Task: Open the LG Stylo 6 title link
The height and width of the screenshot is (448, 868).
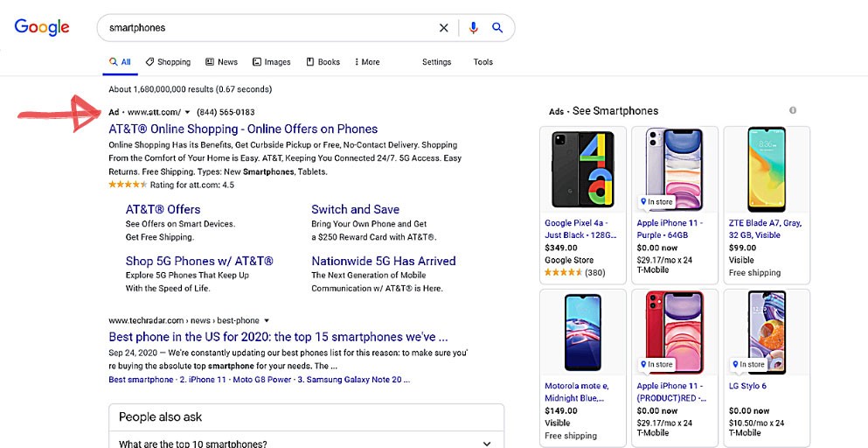Action: (747, 386)
